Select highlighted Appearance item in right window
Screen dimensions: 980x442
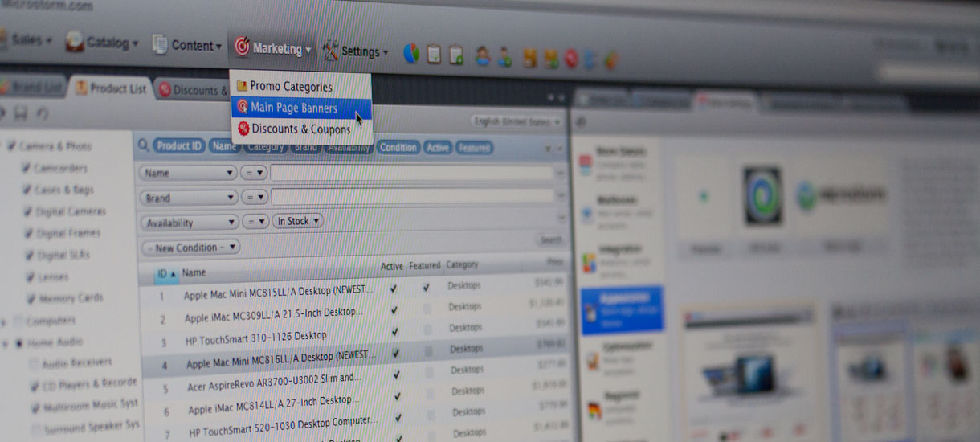(622, 309)
